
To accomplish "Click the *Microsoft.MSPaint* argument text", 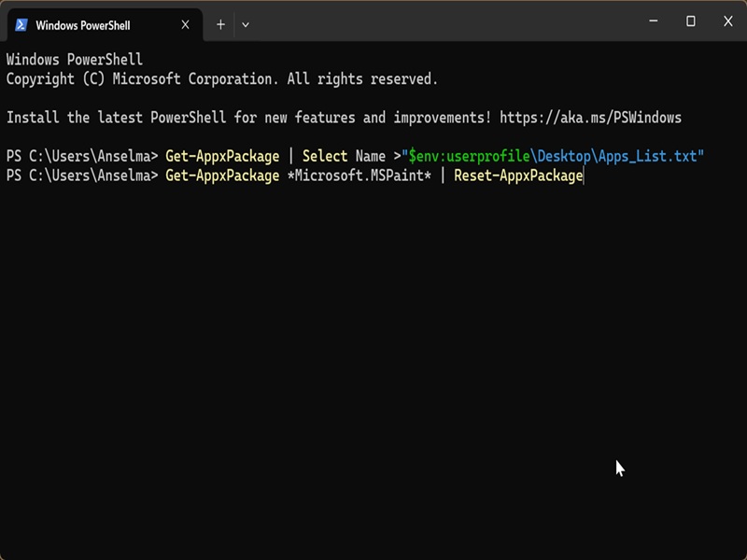I will point(359,175).
